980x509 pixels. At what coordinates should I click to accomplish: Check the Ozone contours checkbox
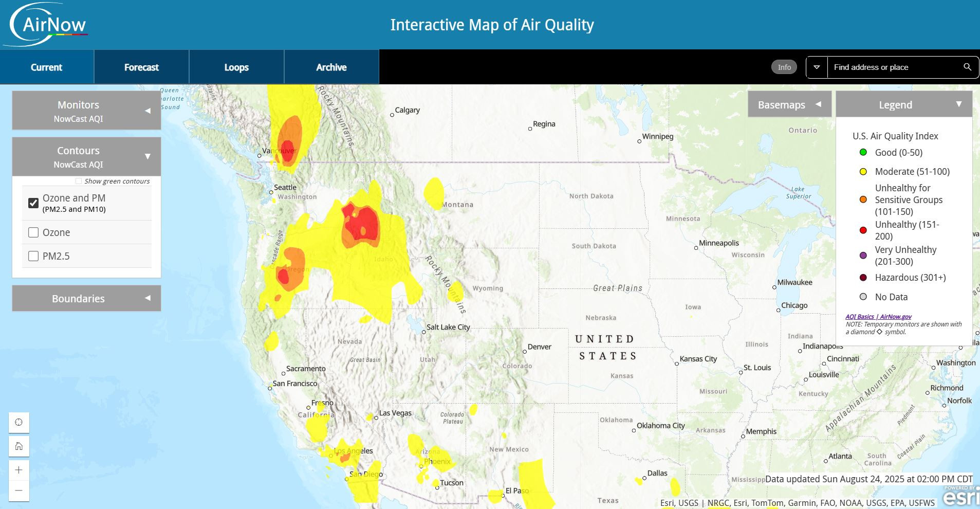click(x=33, y=232)
